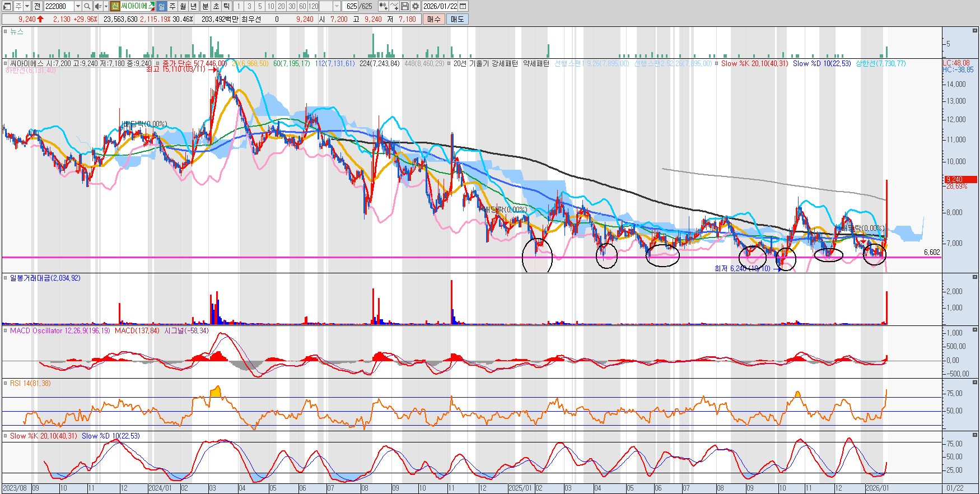This screenshot has width=980, height=494.
Task: Click the magnifier stock search icon
Action: [x=87, y=6]
